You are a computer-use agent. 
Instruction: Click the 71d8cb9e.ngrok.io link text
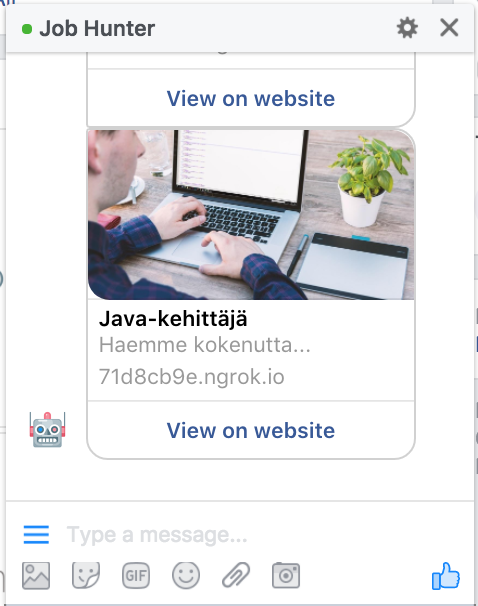(192, 377)
